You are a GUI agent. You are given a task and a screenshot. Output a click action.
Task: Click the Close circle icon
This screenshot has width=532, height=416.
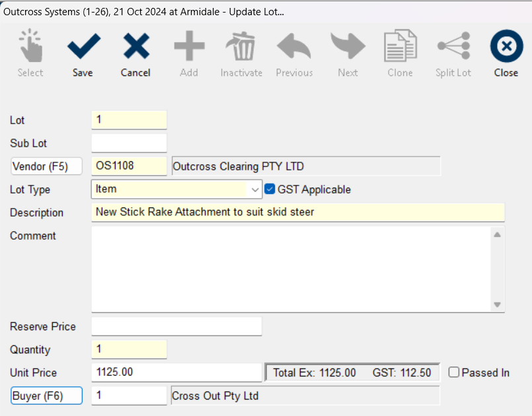click(x=506, y=48)
